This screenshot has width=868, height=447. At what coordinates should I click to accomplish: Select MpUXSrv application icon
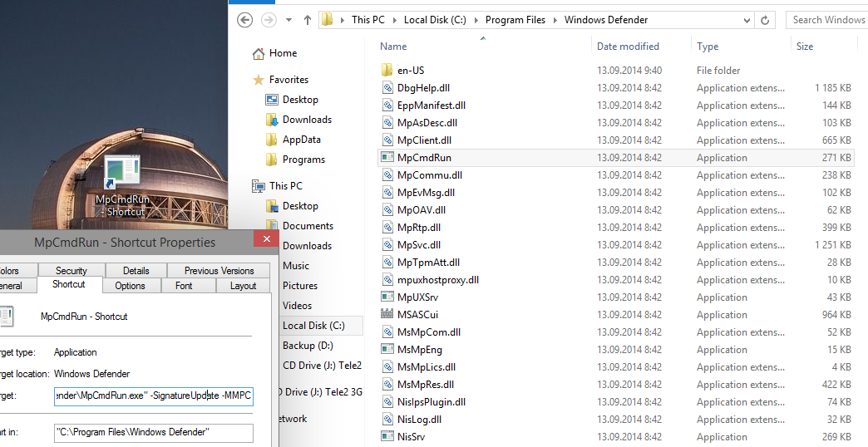[387, 297]
